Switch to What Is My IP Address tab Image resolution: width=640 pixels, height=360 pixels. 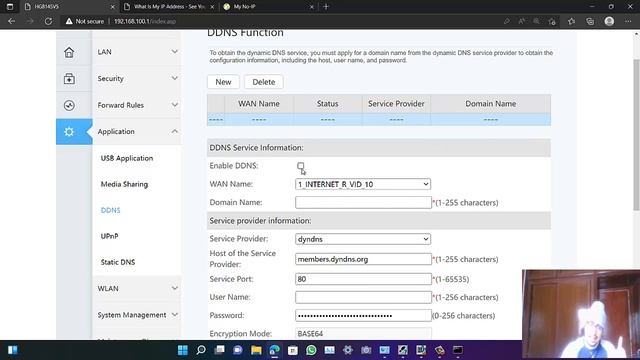(169, 7)
